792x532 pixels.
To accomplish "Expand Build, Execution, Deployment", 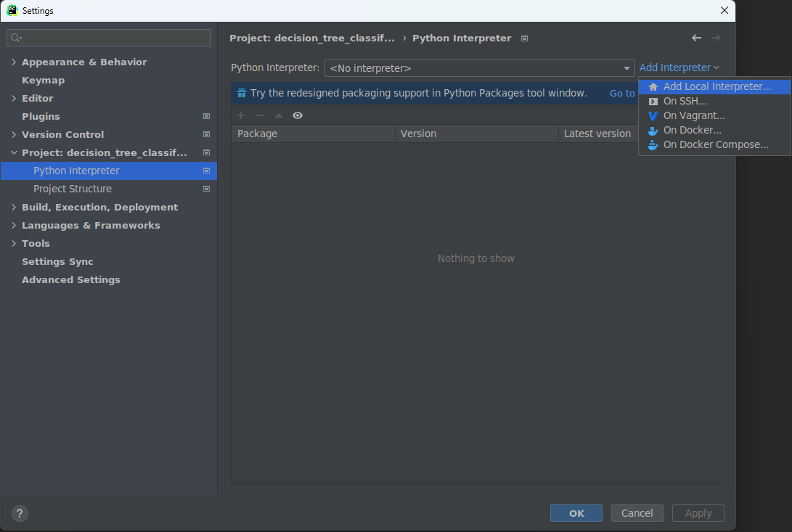I will (13, 207).
